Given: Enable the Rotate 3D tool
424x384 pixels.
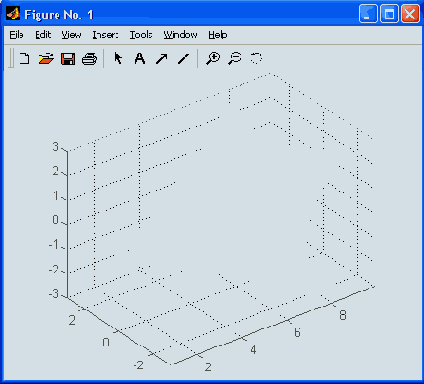Looking at the screenshot, I should [x=256, y=58].
